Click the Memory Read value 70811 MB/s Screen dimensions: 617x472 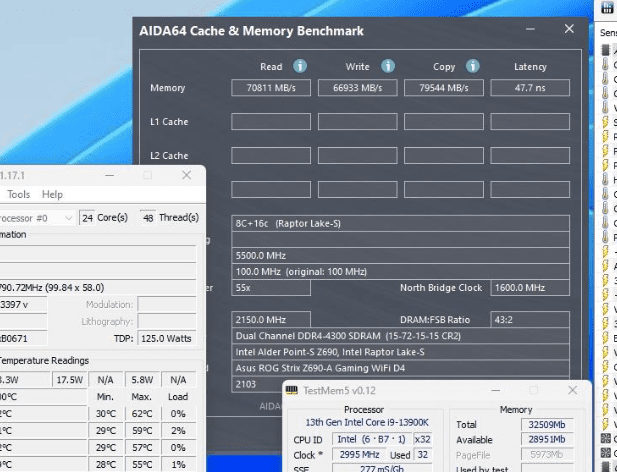click(x=271, y=88)
